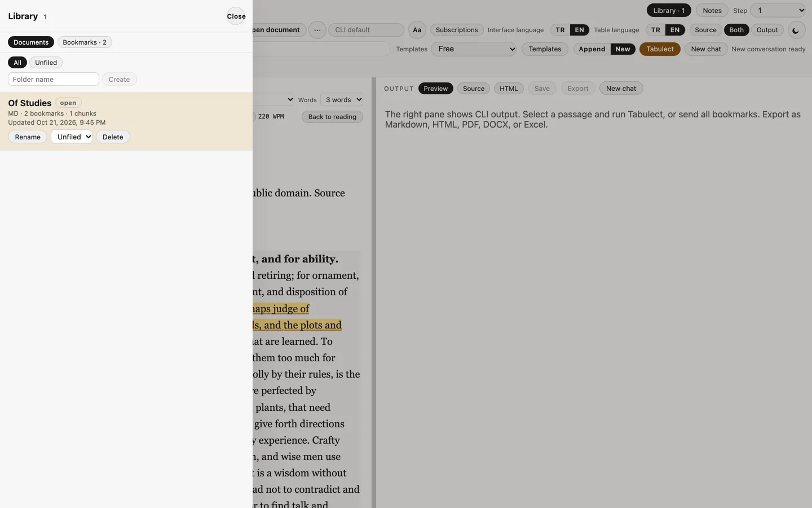The height and width of the screenshot is (508, 812).
Task: Click New chat in the top toolbar
Action: pos(706,49)
